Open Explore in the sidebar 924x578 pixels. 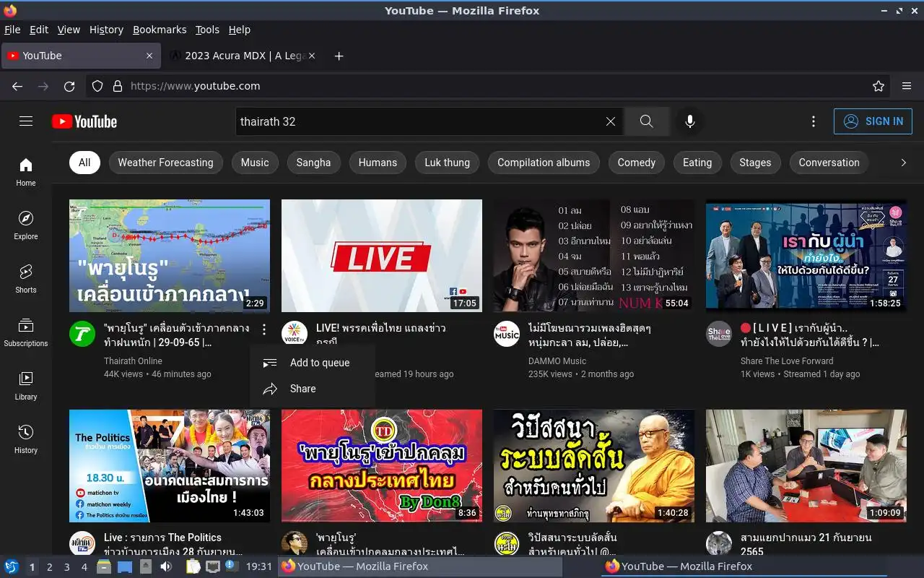26,225
